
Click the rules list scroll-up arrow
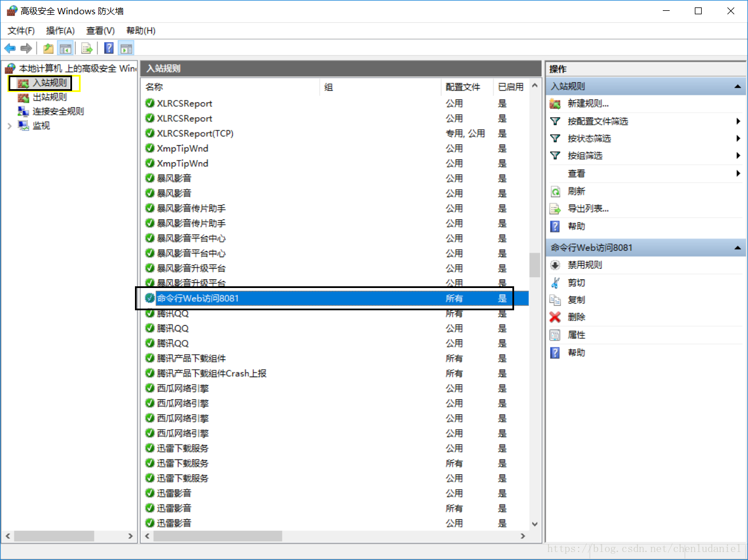coord(535,86)
